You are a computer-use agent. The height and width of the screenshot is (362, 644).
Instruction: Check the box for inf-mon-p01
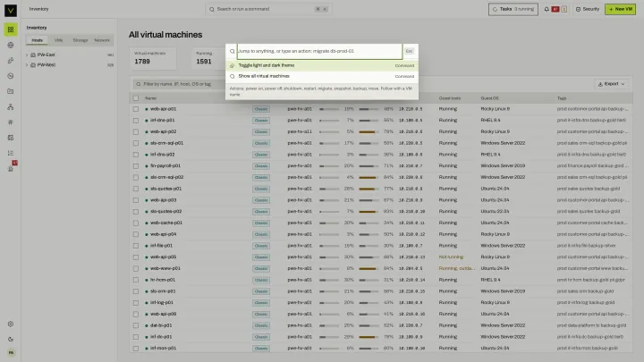(136, 349)
